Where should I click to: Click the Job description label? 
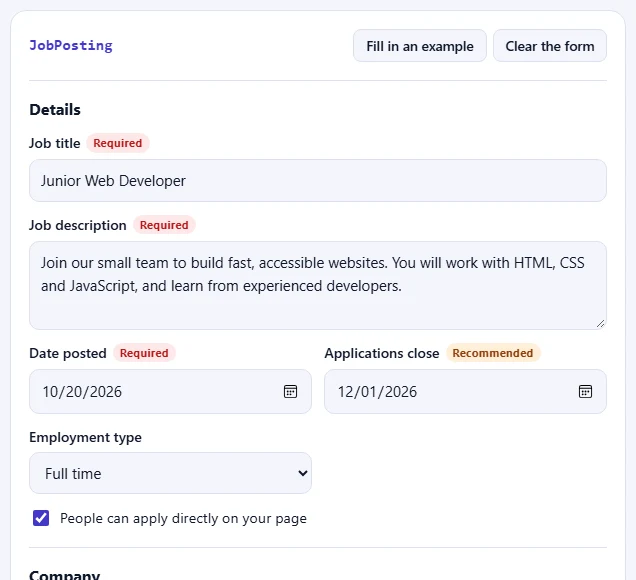pyautogui.click(x=77, y=225)
